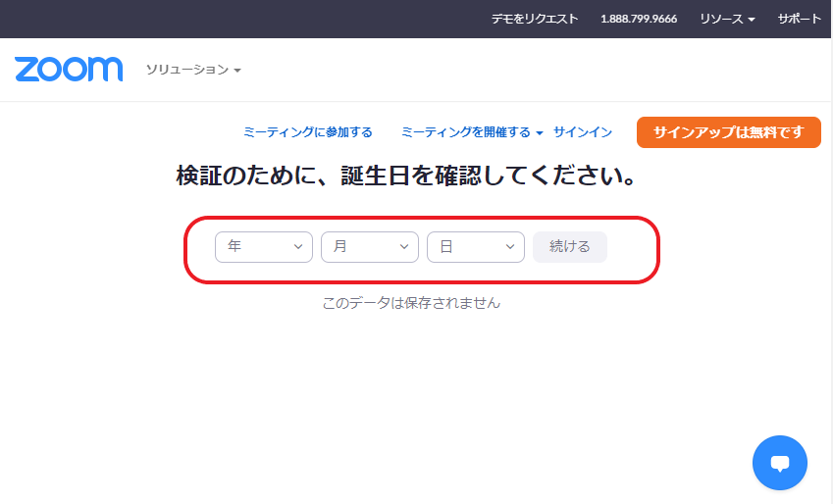Click the caret beside リソース
The height and width of the screenshot is (504, 833).
tap(752, 20)
